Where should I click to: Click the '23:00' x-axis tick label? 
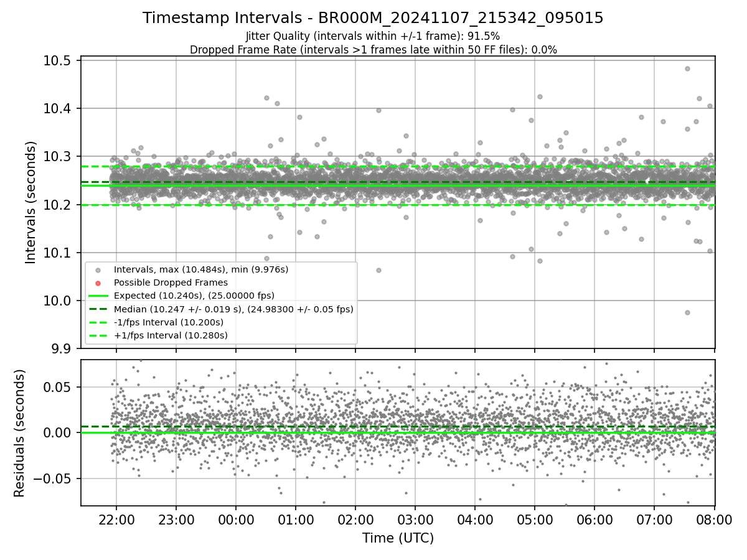click(176, 520)
